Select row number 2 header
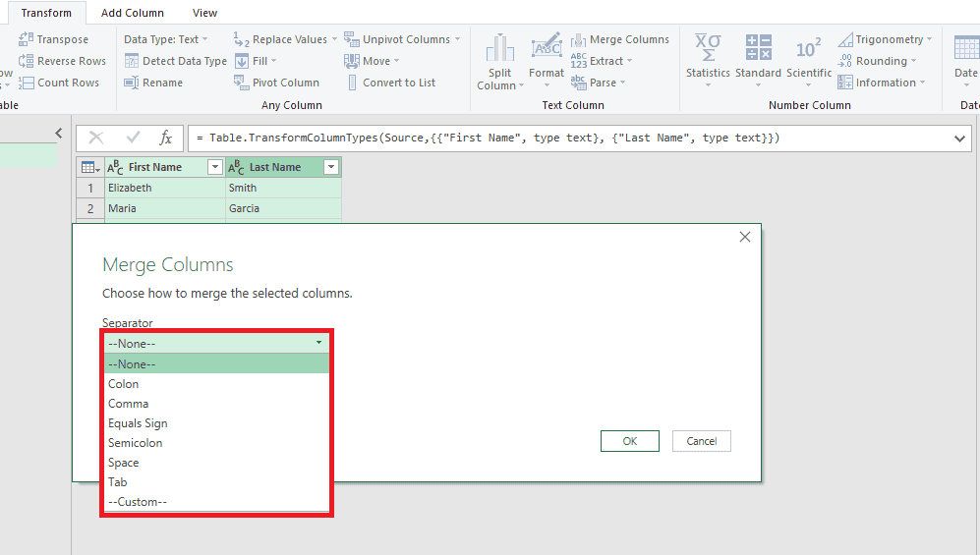Viewport: 980px width, 555px height. (90, 208)
